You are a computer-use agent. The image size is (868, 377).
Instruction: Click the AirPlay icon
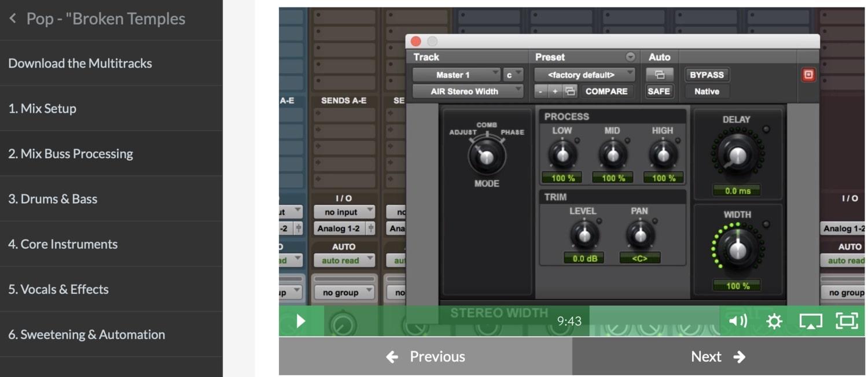(811, 321)
